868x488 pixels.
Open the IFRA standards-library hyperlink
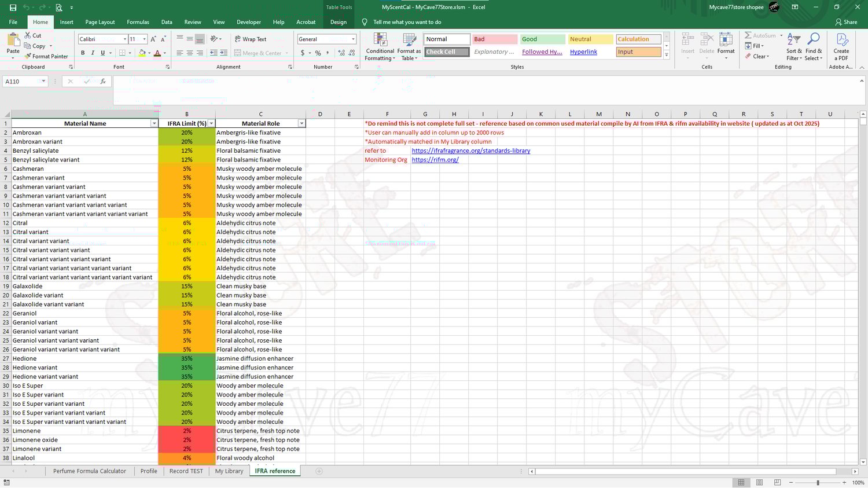coord(471,151)
